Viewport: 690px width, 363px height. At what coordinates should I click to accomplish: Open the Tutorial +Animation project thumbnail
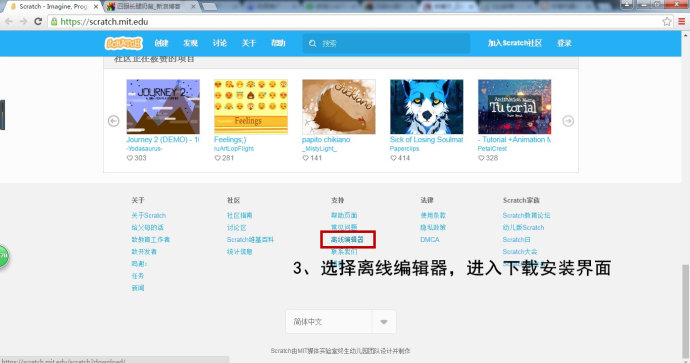(514, 106)
